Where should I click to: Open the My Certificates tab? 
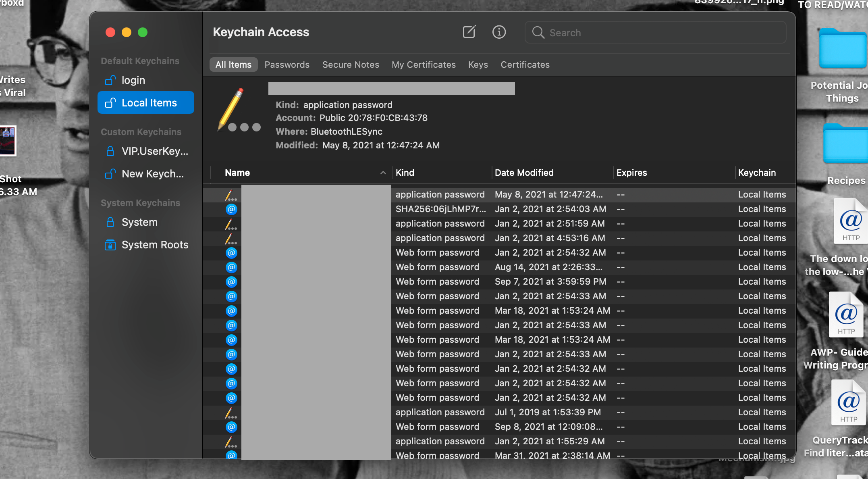424,65
